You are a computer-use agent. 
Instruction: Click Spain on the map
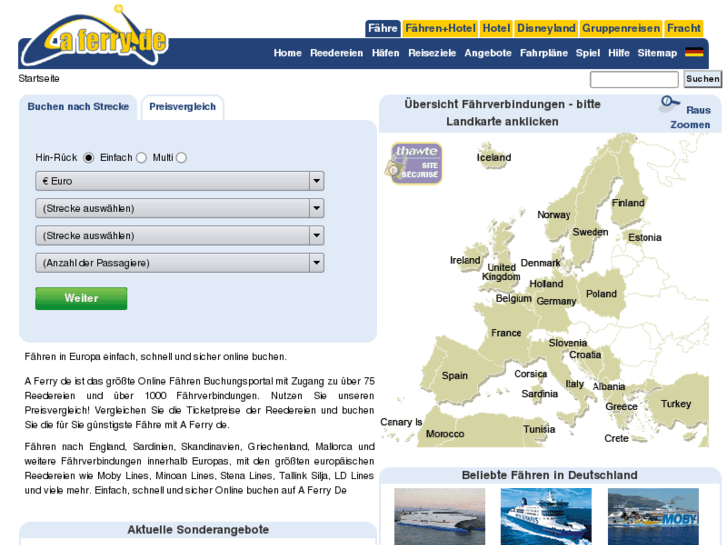point(454,376)
